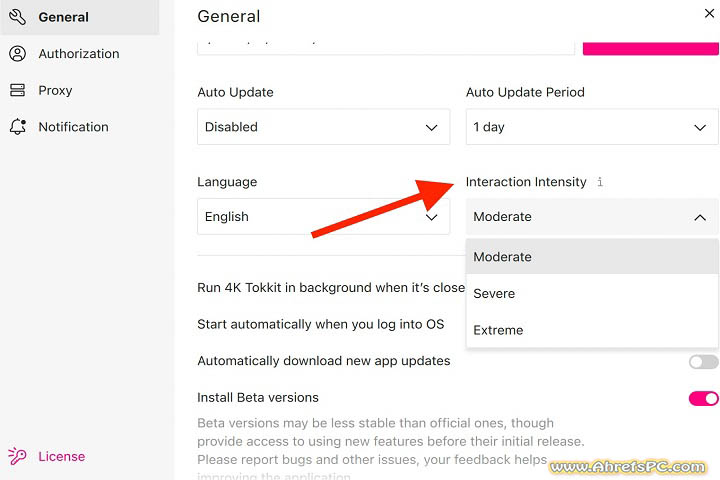Close the settings window with X
This screenshot has width=720, height=480.
click(709, 13)
